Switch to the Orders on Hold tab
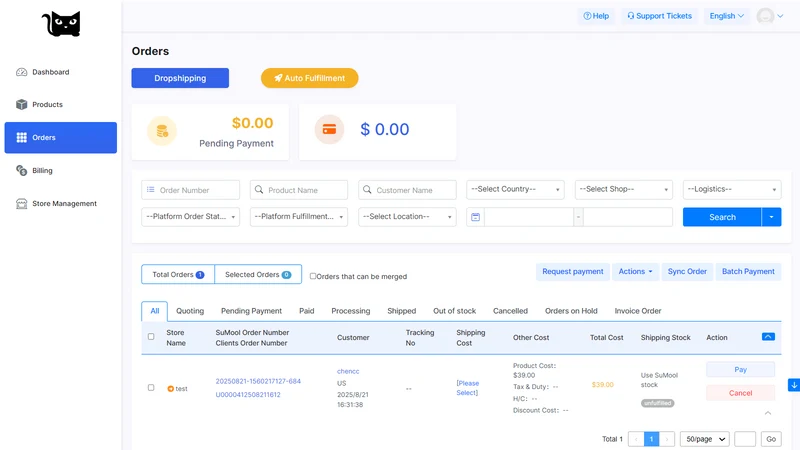 (x=571, y=311)
